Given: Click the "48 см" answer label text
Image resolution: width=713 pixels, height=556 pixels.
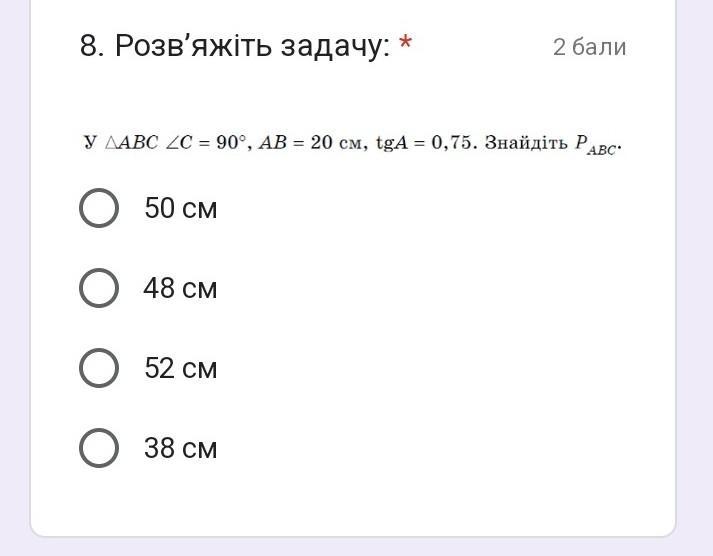Looking at the screenshot, I should tap(181, 288).
